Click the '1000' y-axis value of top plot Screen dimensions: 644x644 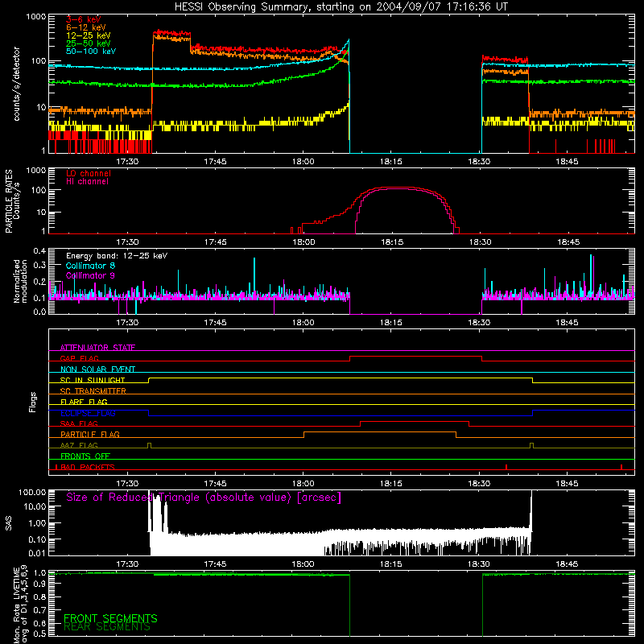click(x=35, y=17)
